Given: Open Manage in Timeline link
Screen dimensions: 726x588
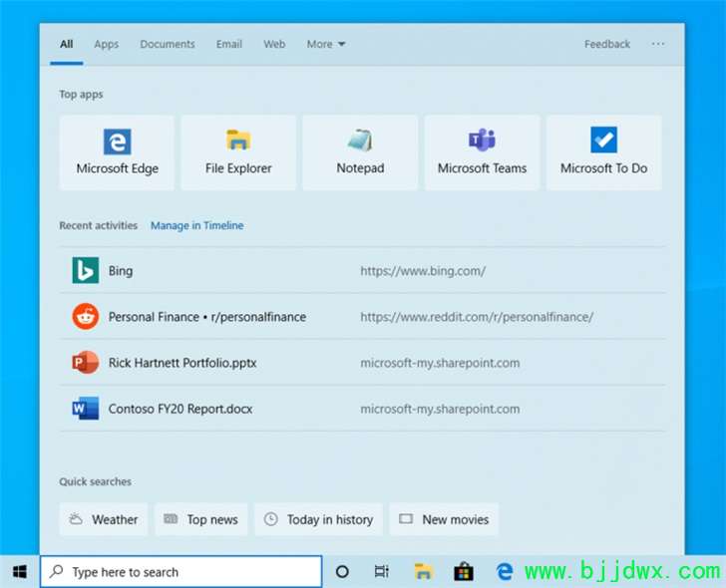Looking at the screenshot, I should click(x=197, y=225).
